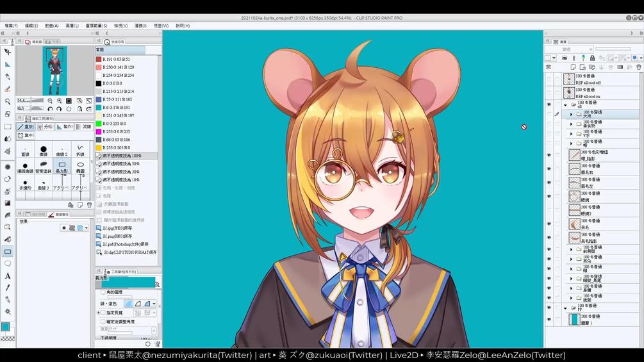Screen dimensions: 644x362
Task: Open the 濾鏡(I) menu
Action: (x=140, y=26)
